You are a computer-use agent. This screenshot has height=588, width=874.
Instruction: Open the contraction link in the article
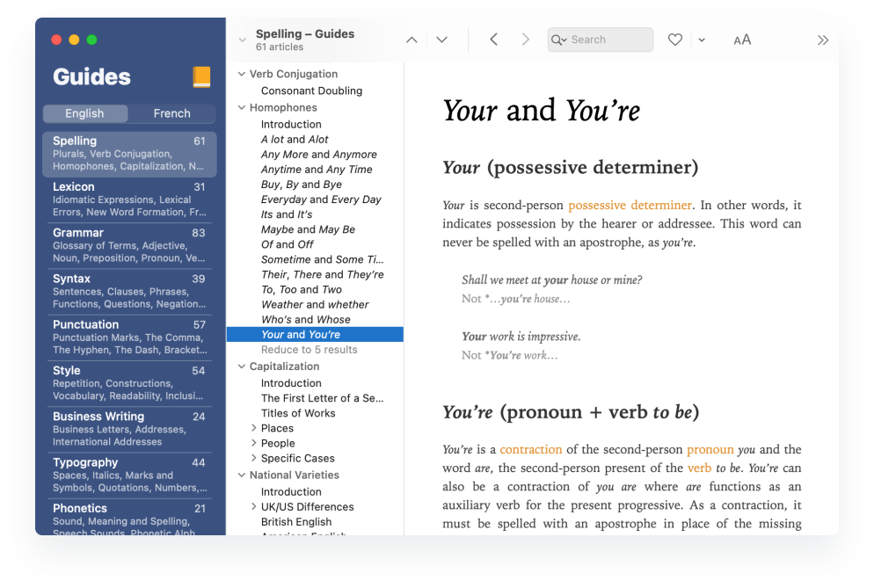tap(530, 449)
